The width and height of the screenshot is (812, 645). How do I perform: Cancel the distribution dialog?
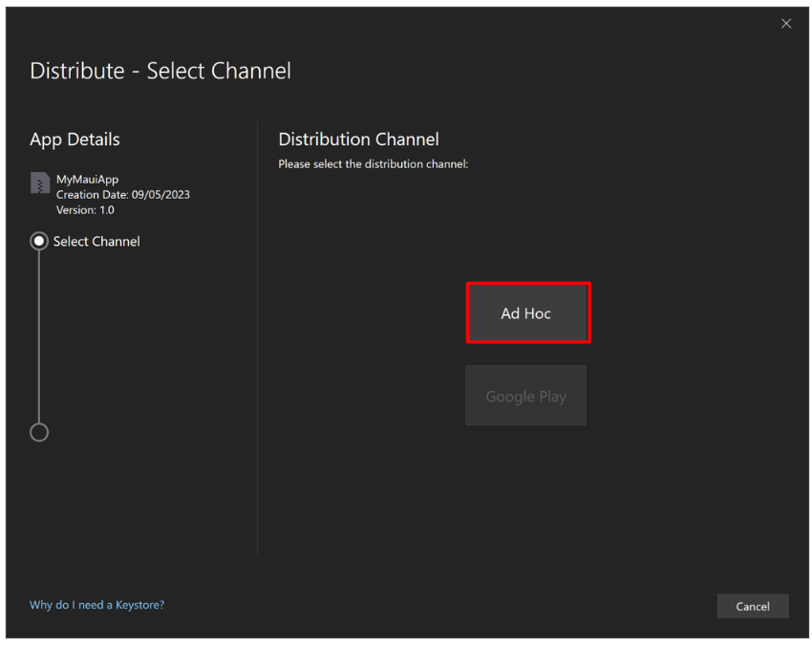click(x=753, y=606)
